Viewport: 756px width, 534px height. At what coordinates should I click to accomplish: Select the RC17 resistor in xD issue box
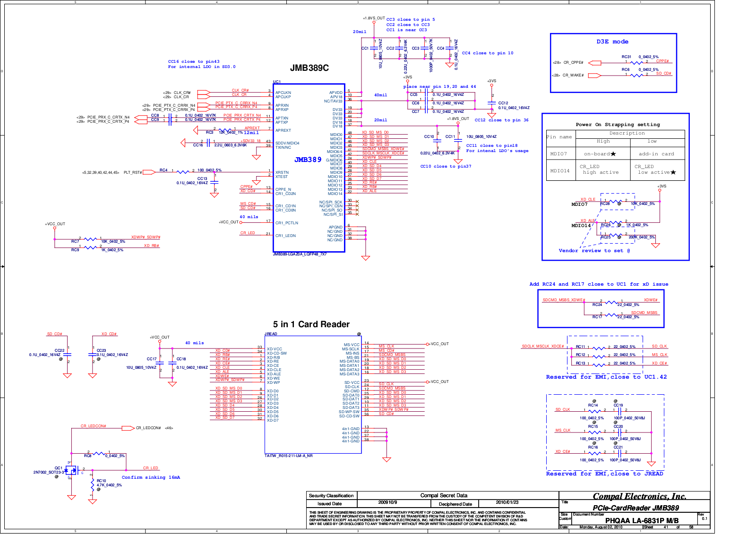tap(611, 314)
